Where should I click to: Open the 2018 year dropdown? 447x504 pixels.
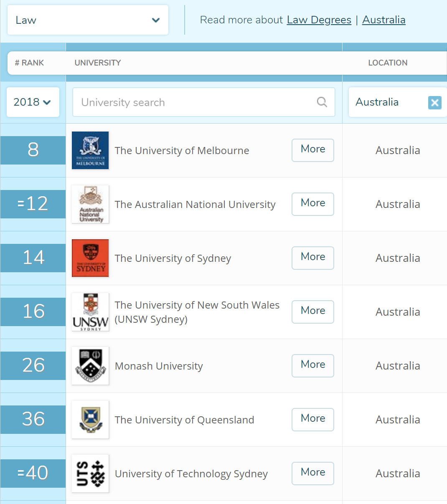pos(33,102)
